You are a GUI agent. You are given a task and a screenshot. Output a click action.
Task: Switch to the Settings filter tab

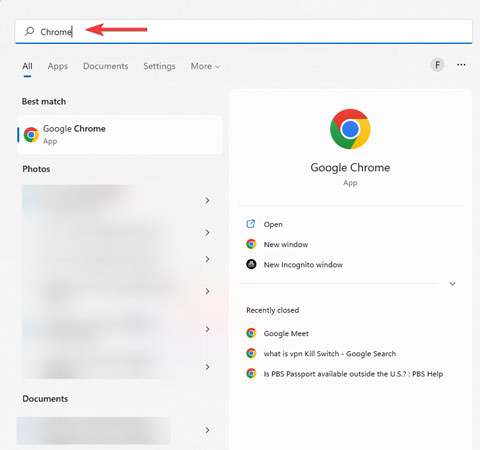tap(159, 66)
